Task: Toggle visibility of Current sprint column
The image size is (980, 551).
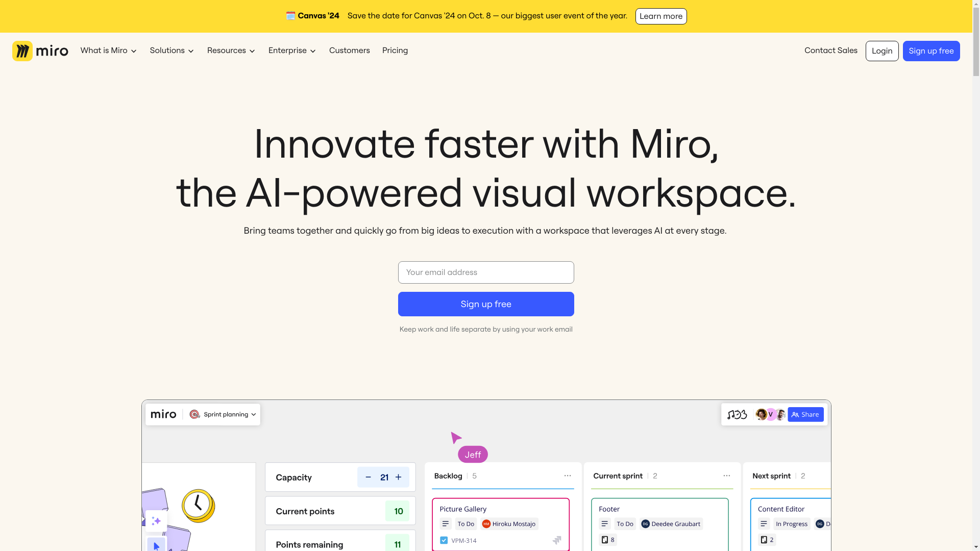Action: pos(726,475)
